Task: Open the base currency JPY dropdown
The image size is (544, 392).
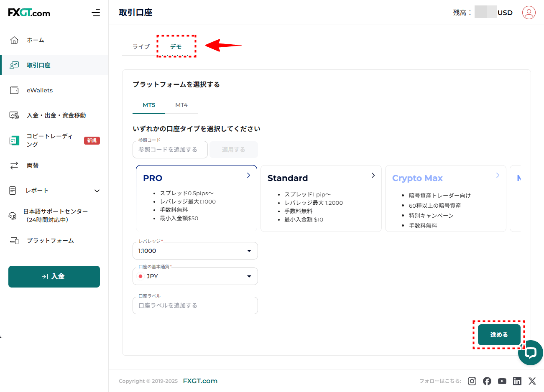Action: 195,276
